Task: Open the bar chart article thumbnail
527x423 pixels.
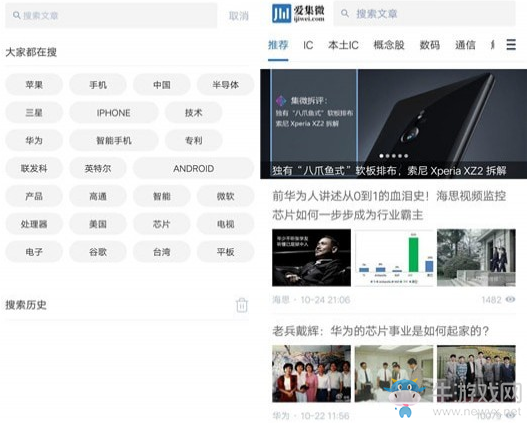Action: [x=394, y=258]
